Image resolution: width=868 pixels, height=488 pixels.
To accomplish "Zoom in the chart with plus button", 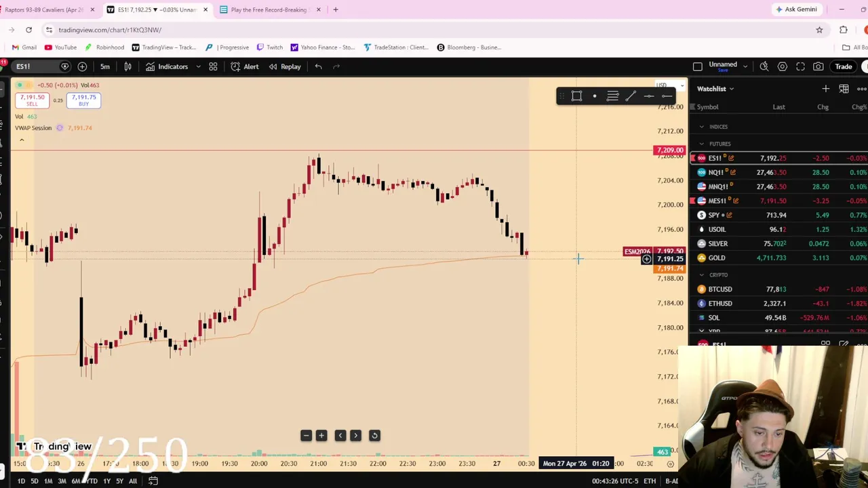I will click(321, 436).
